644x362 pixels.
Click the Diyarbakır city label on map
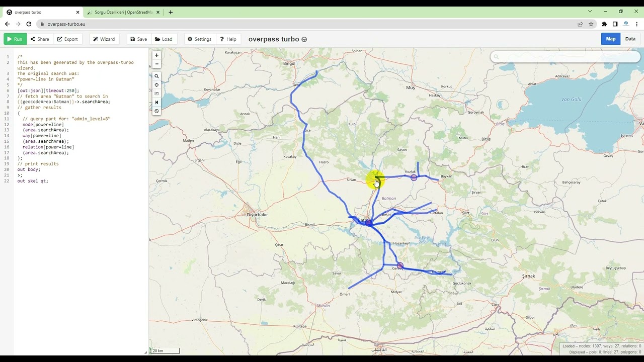point(258,215)
